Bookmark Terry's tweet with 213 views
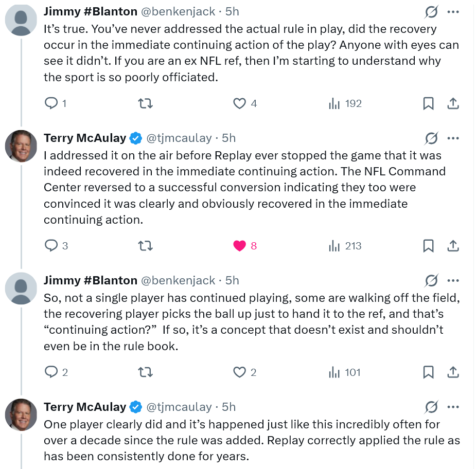This screenshot has height=469, width=476. (428, 246)
